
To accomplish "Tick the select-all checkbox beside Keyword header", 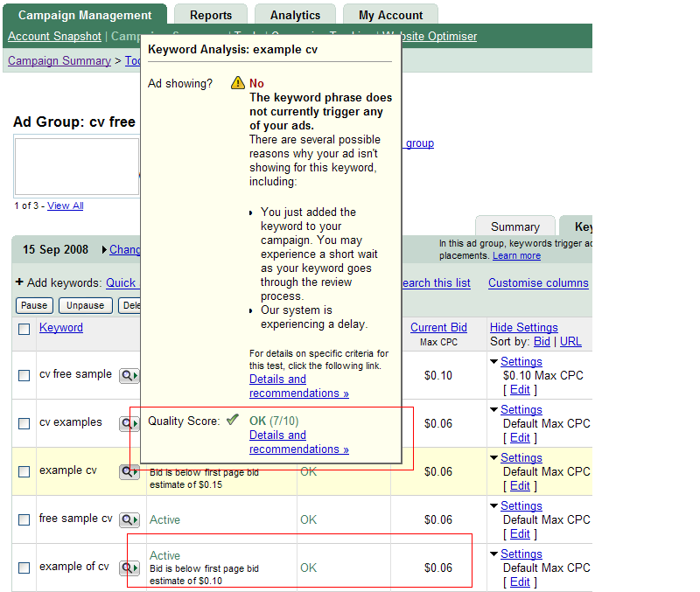I will point(24,330).
